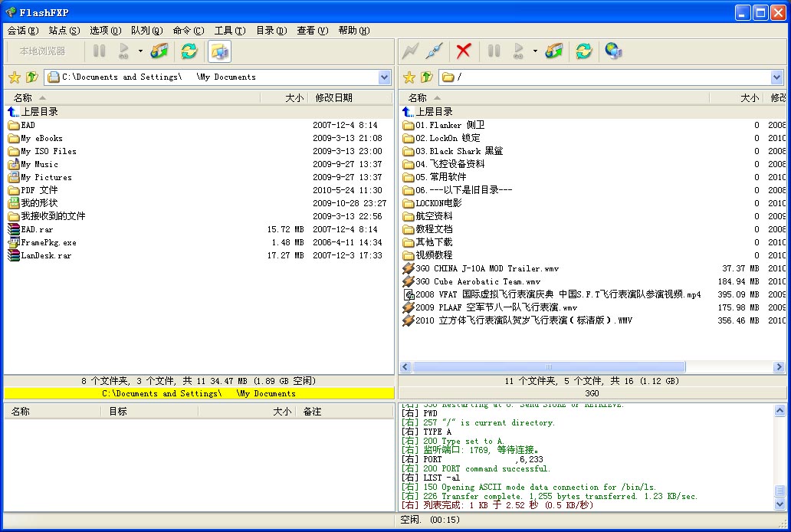791x532 pixels.
Task: Open the 目录(D) menu
Action: 271,31
